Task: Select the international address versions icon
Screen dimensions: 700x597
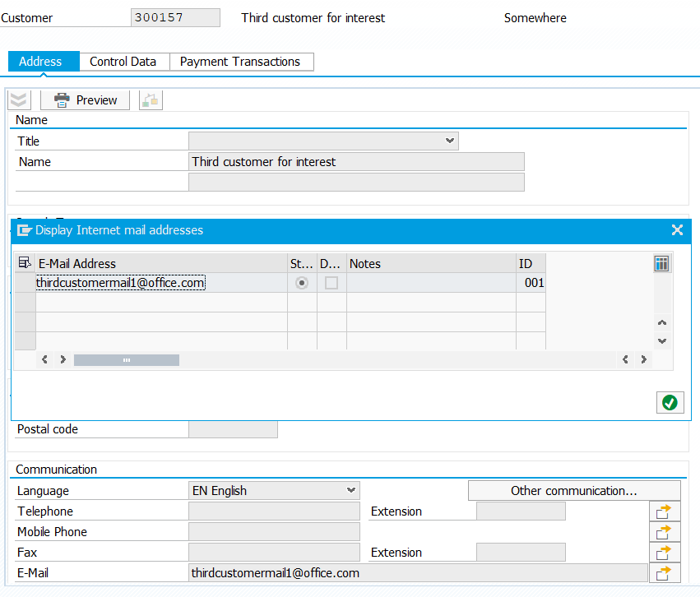Action: (150, 99)
